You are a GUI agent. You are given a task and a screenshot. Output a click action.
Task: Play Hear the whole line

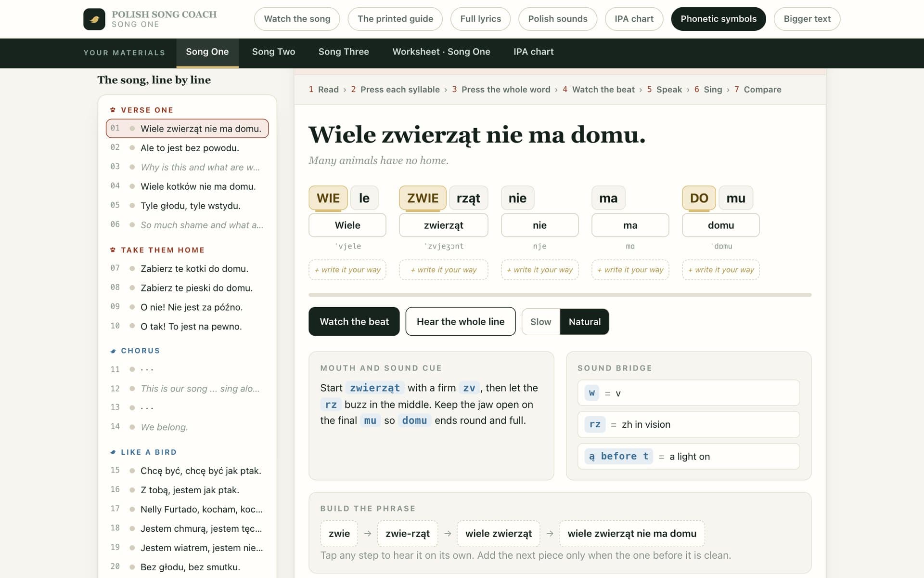pyautogui.click(x=461, y=322)
